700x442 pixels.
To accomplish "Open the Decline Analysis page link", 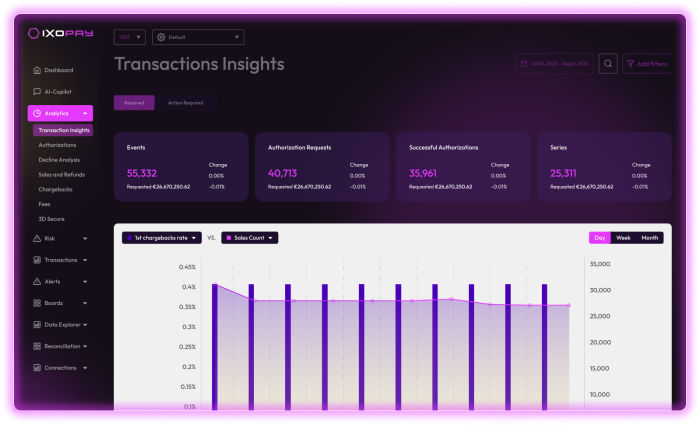I will point(59,160).
